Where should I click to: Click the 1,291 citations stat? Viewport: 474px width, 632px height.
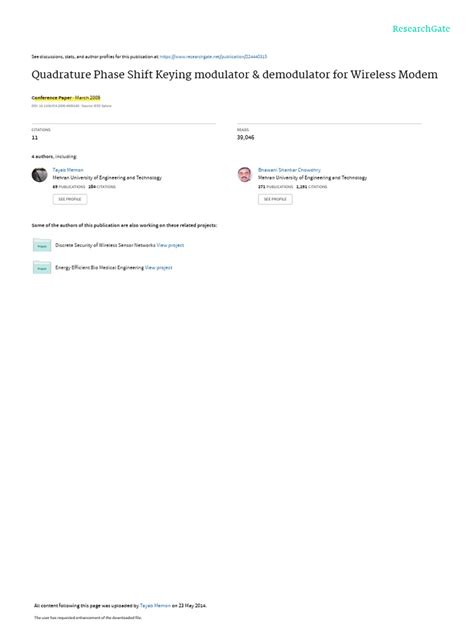tap(312, 187)
